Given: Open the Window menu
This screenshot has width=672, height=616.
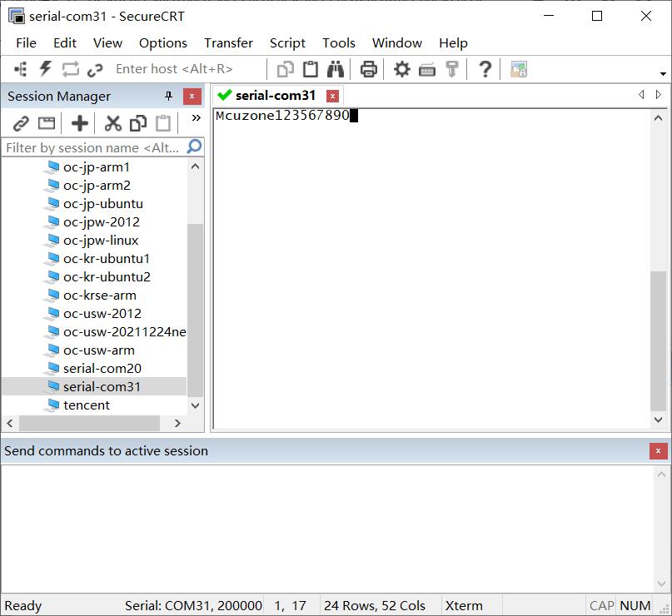Looking at the screenshot, I should point(397,42).
